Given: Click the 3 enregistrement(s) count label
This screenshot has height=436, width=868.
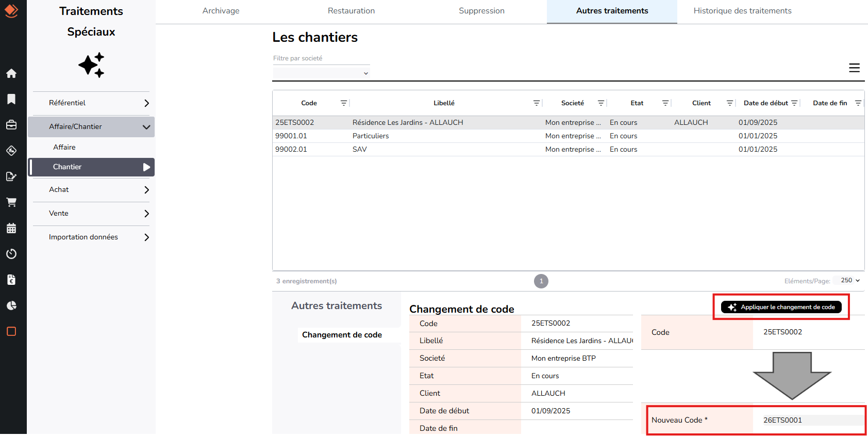Looking at the screenshot, I should click(307, 281).
